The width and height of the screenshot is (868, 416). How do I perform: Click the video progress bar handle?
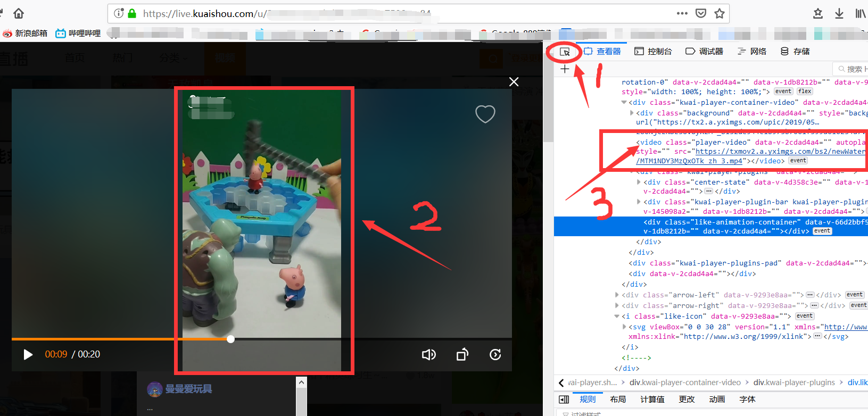(x=230, y=339)
